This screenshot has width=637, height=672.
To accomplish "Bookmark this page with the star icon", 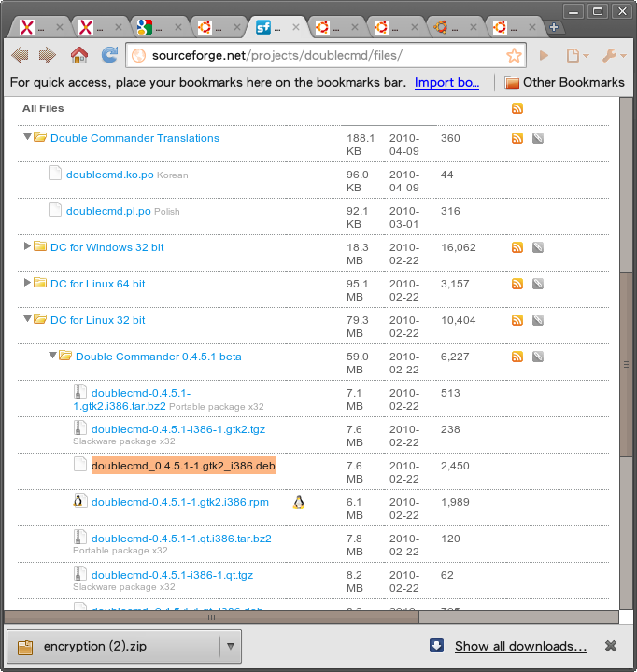I will click(514, 55).
